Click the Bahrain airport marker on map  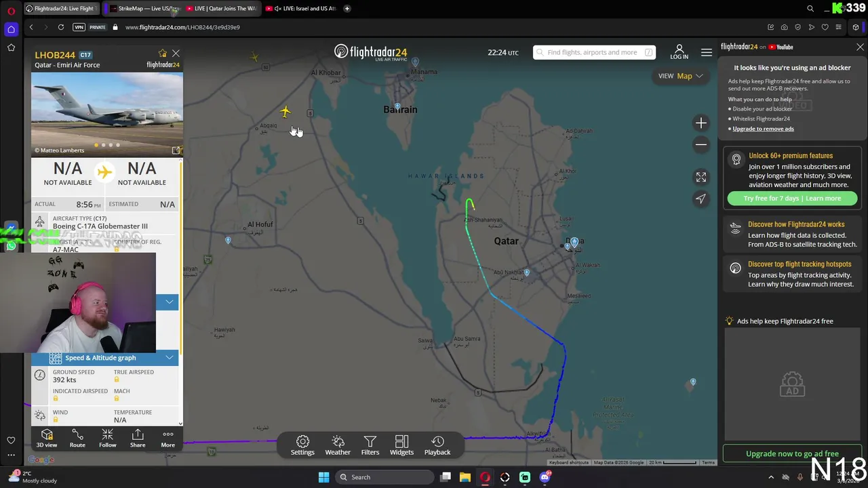(x=397, y=107)
